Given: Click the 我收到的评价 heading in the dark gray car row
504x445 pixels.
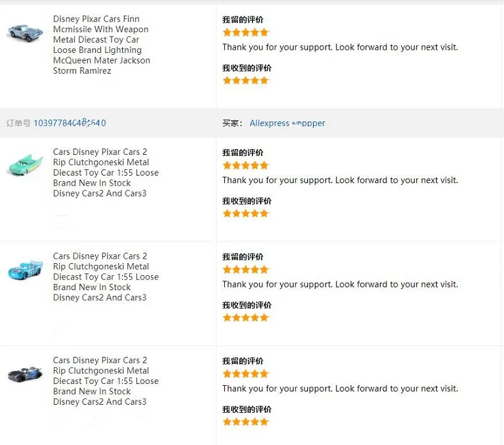Looking at the screenshot, I should pos(247,409).
